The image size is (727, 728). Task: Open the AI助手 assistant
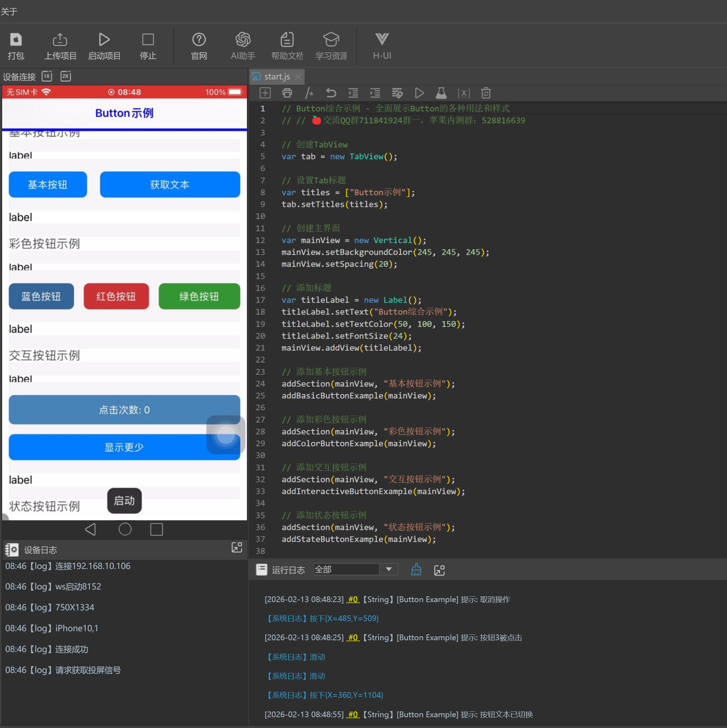click(243, 46)
